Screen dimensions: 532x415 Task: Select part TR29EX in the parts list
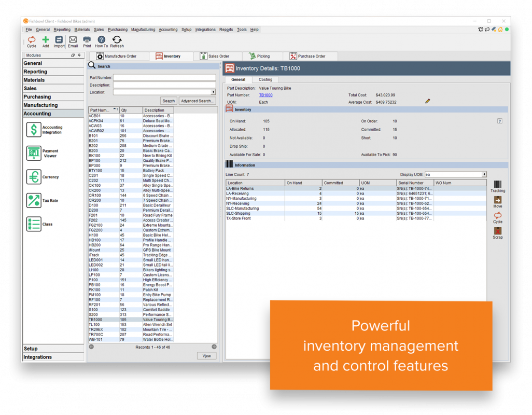click(131, 329)
